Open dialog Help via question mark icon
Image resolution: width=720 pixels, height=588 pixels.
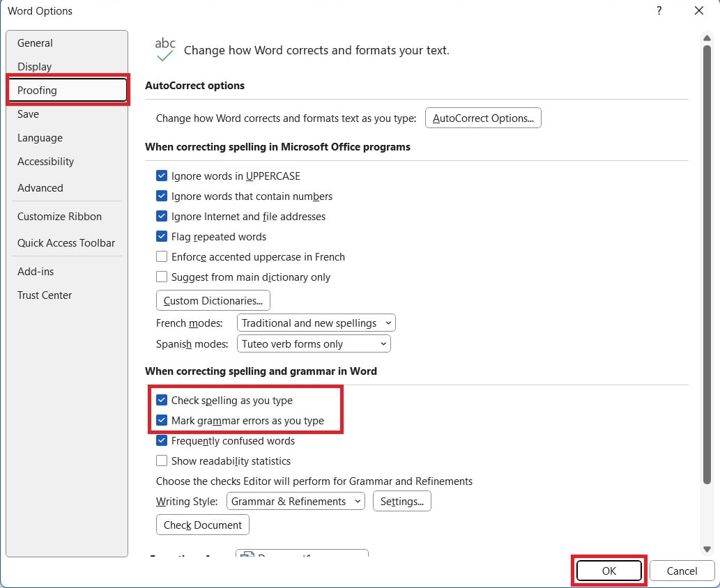pyautogui.click(x=659, y=11)
